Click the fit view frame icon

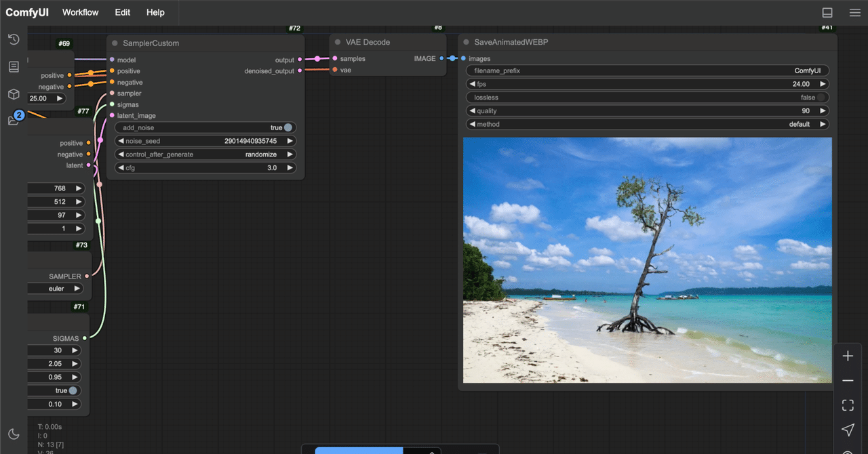[848, 405]
